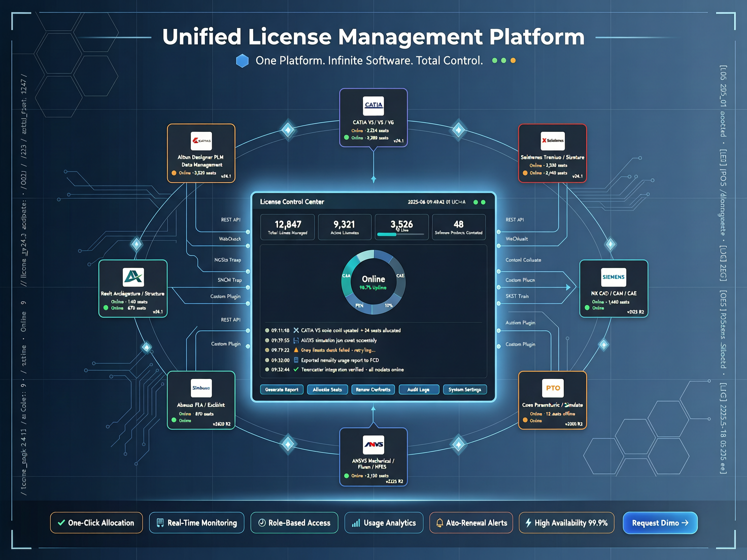Screen dimensions: 747x560
Task: Click the "Exported ... usage report to FCD" log text
Action: coord(340,360)
